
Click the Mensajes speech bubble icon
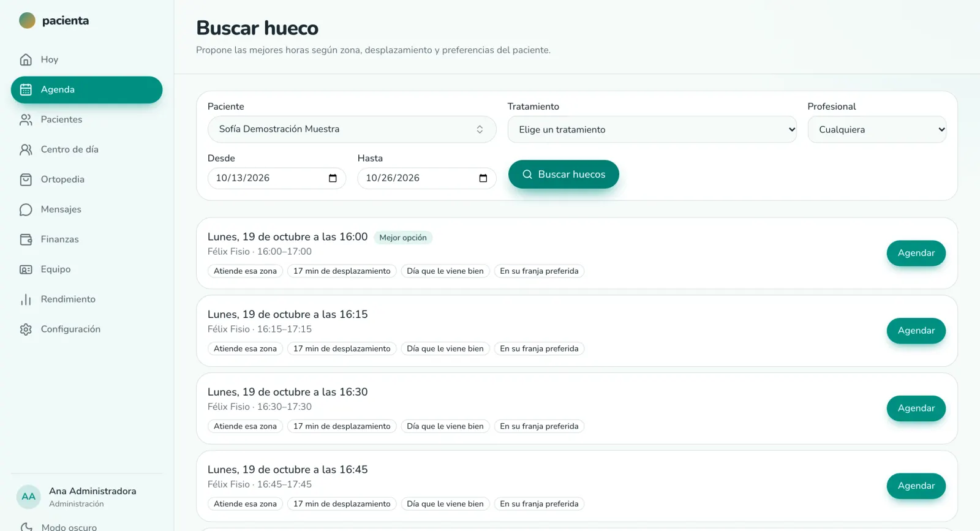click(x=26, y=209)
